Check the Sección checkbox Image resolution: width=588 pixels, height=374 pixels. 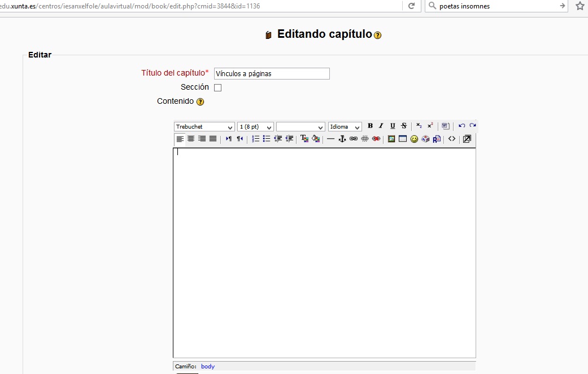[217, 87]
